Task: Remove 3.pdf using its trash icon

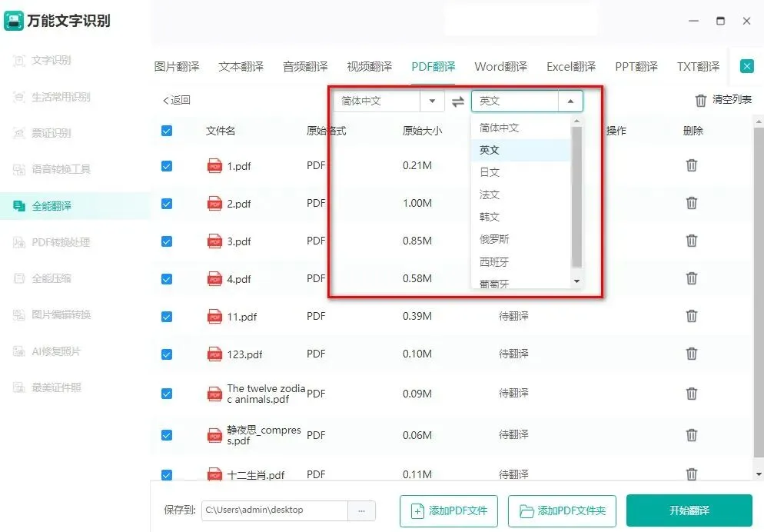Action: (692, 240)
